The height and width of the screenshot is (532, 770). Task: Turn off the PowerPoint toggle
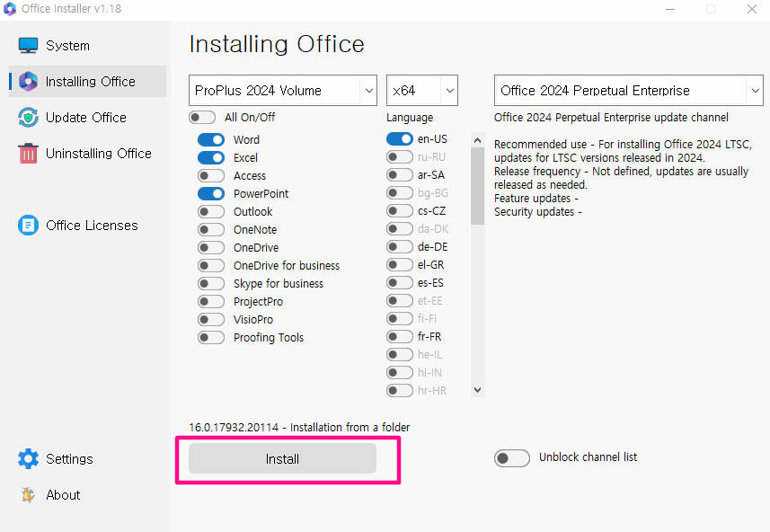[x=211, y=193]
